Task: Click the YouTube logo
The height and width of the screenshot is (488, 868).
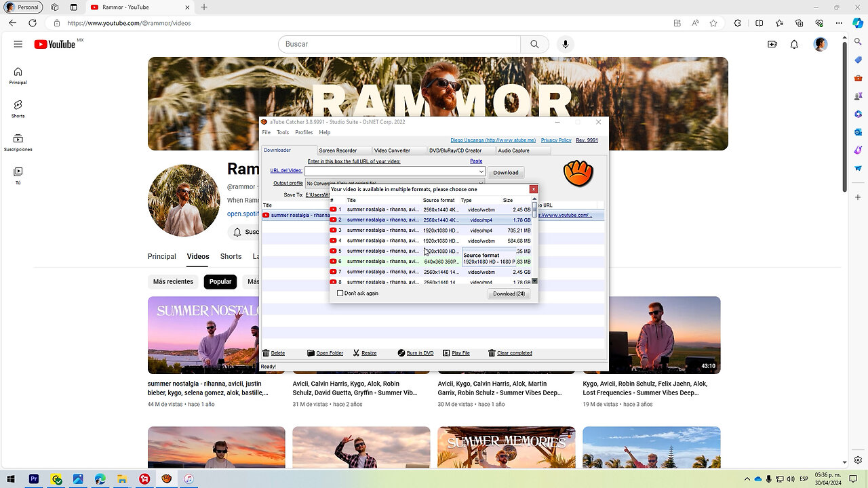Action: point(54,44)
